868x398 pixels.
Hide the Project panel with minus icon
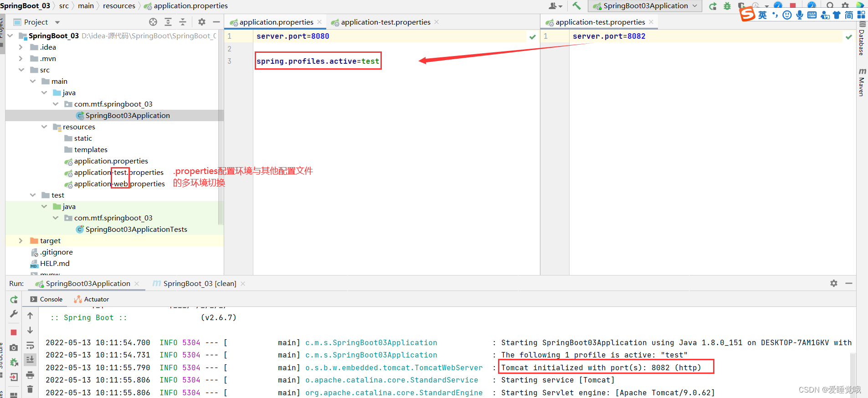[x=216, y=22]
